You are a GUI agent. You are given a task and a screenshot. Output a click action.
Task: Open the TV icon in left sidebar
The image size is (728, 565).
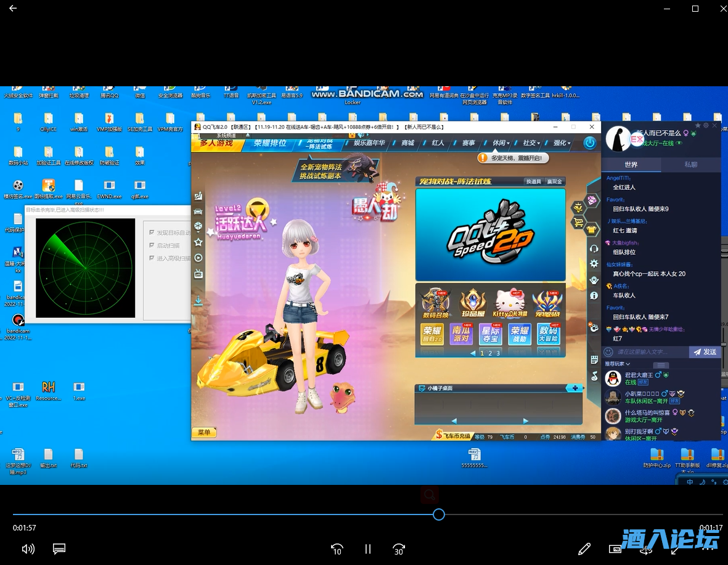click(x=198, y=274)
